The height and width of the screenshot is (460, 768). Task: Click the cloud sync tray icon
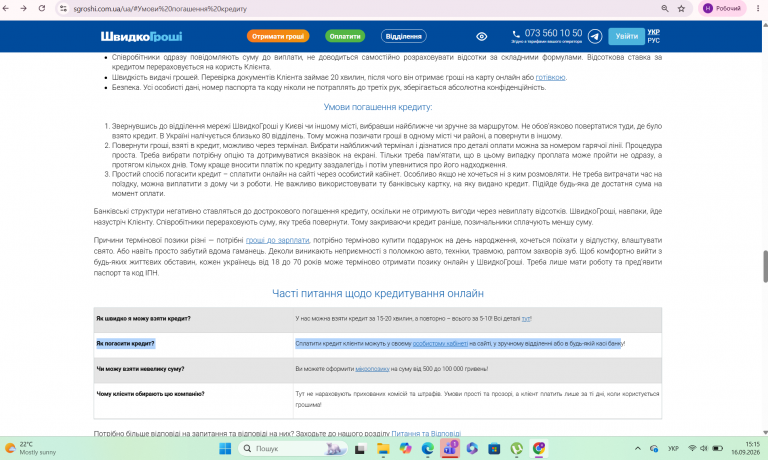click(653, 448)
